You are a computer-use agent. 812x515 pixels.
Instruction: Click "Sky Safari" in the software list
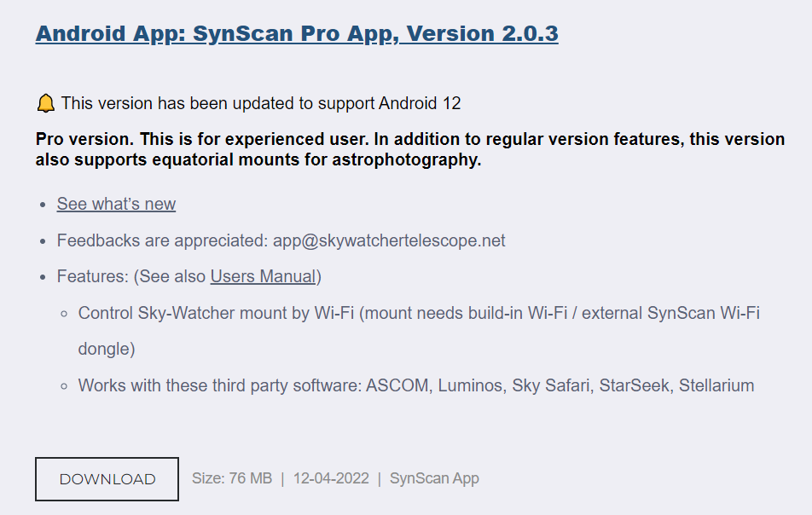point(550,385)
